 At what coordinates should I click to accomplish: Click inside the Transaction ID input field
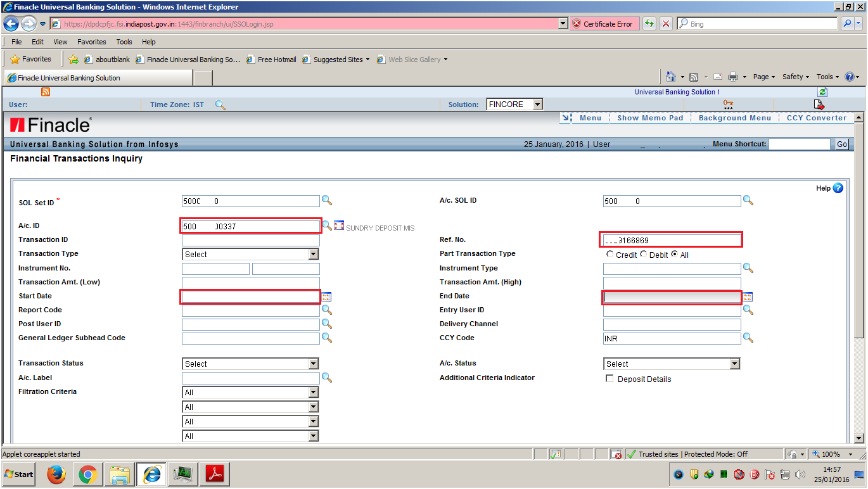250,239
